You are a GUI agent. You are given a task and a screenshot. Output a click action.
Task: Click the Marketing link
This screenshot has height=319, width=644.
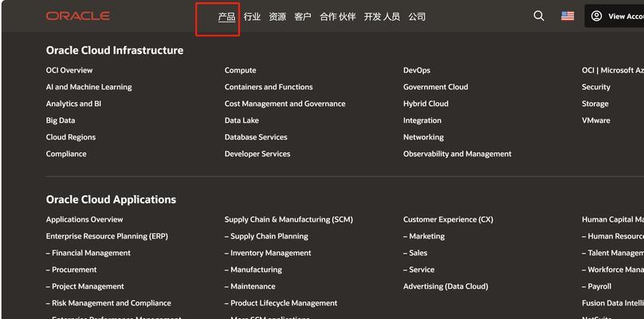tap(424, 236)
